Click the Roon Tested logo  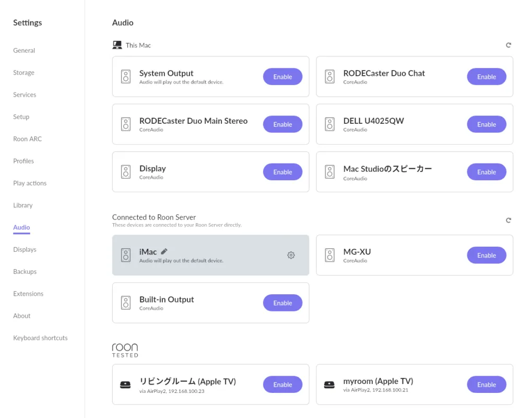coord(125,350)
